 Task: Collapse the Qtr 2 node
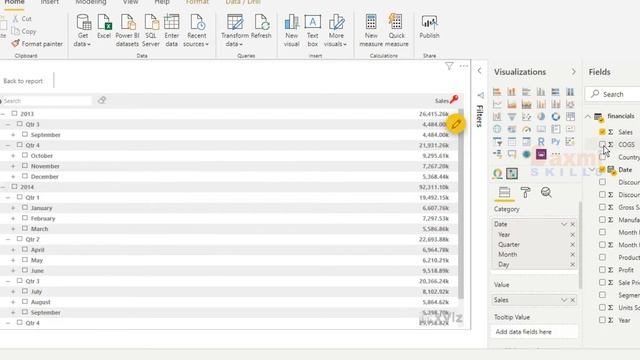pyautogui.click(x=8, y=239)
